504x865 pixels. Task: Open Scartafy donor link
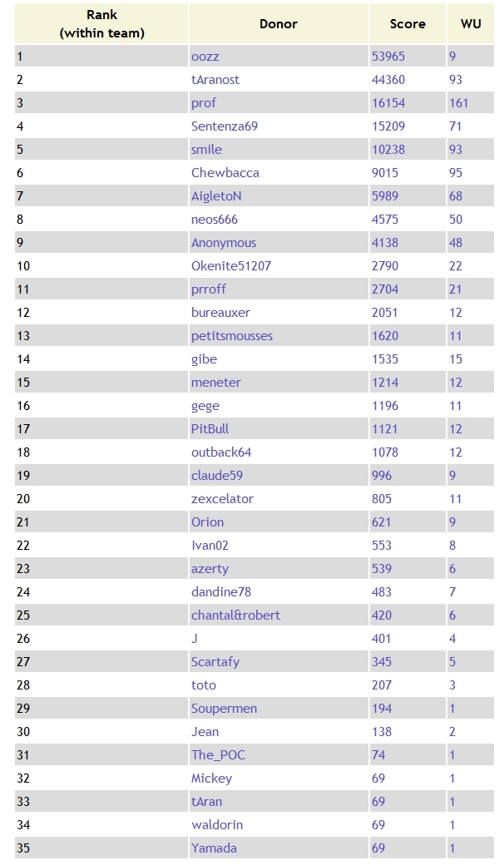tap(215, 662)
